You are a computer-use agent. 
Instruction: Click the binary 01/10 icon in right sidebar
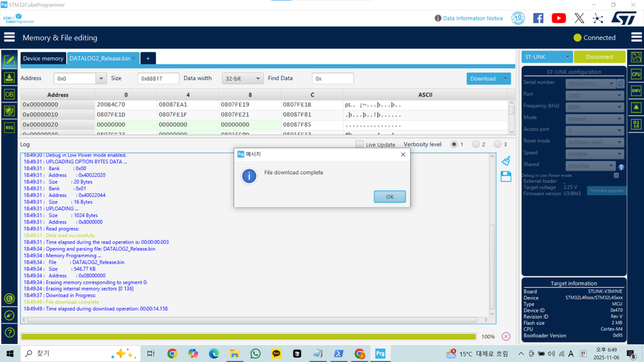[636, 124]
